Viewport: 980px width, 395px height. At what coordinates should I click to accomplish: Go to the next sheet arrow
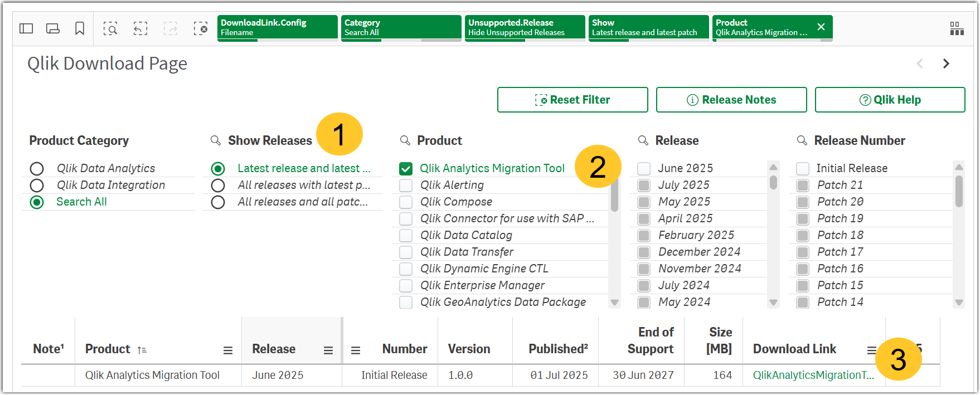click(x=946, y=64)
